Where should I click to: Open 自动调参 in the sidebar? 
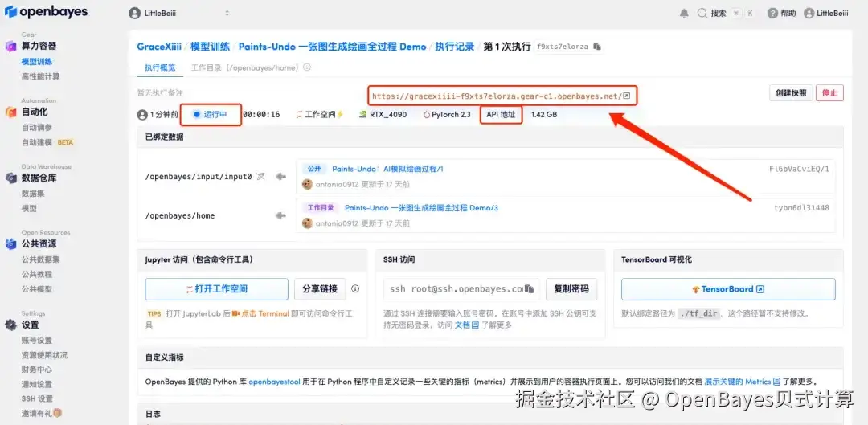(37, 127)
